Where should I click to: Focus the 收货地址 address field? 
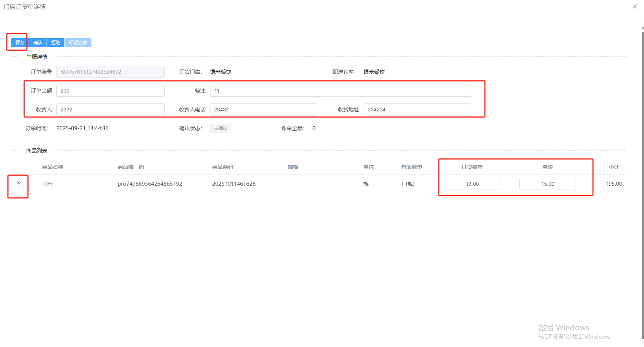click(x=417, y=109)
